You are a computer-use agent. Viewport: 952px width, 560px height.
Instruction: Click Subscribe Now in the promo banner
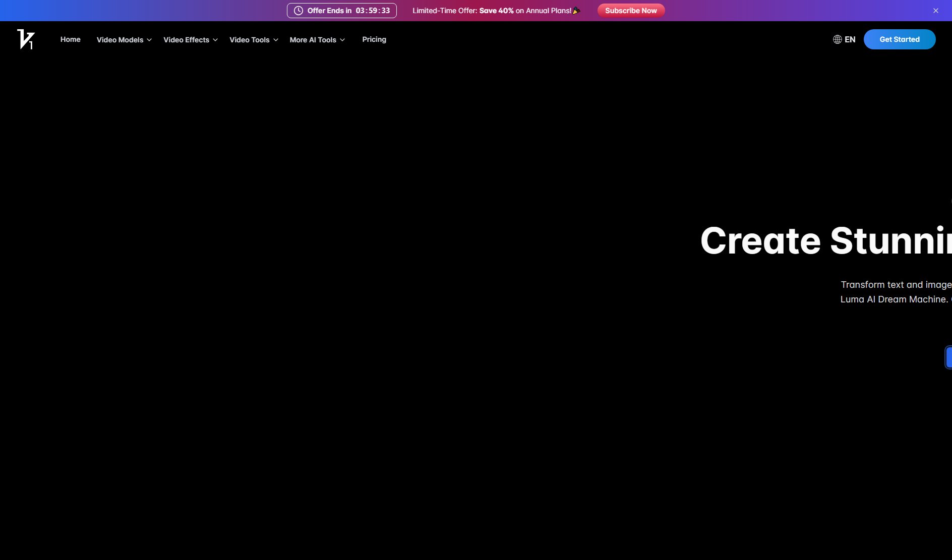(631, 10)
